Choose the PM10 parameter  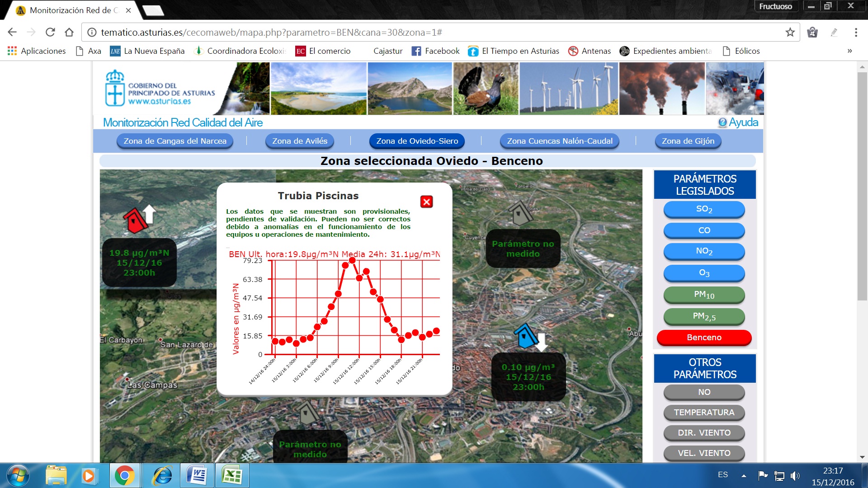704,295
